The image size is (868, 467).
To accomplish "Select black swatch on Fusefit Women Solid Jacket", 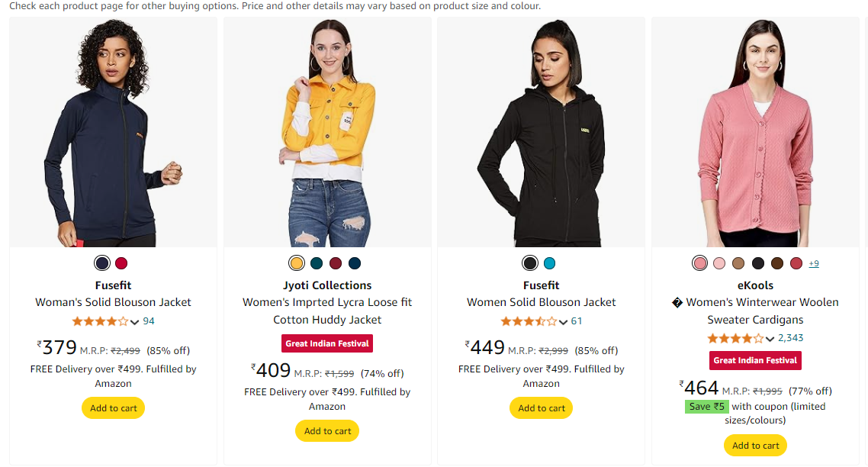I will 530,263.
